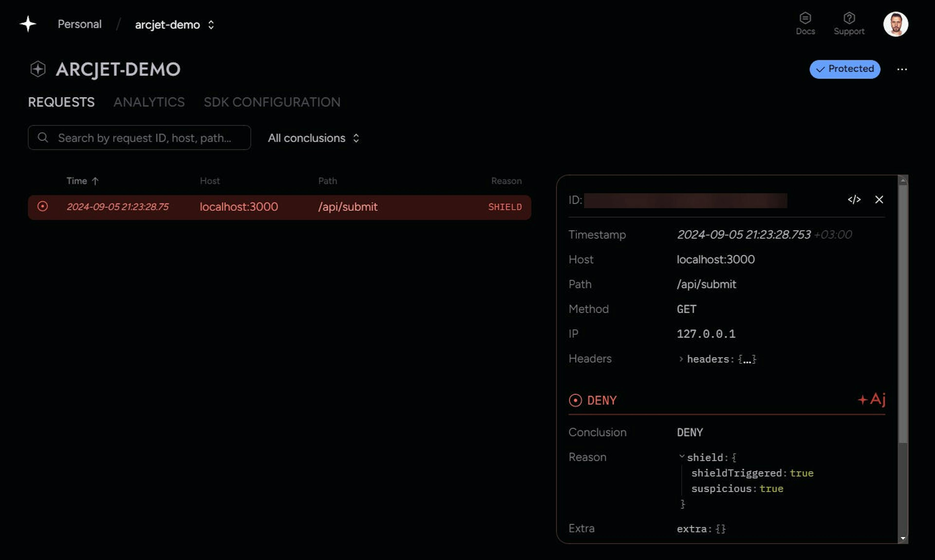View raw JSON code icon
This screenshot has width=935, height=560.
coord(854,200)
